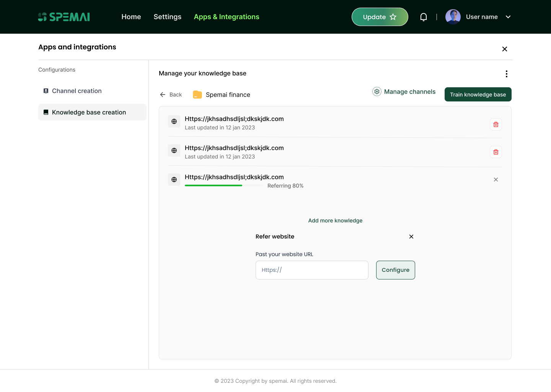Viewport: 551px width, 392px height.
Task: Click Add more knowledge link
Action: click(x=335, y=220)
